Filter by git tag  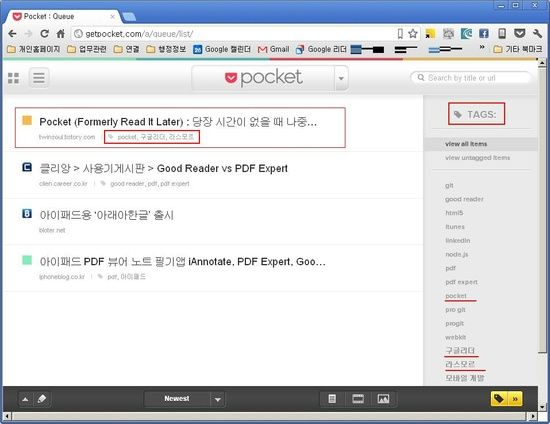pos(449,186)
